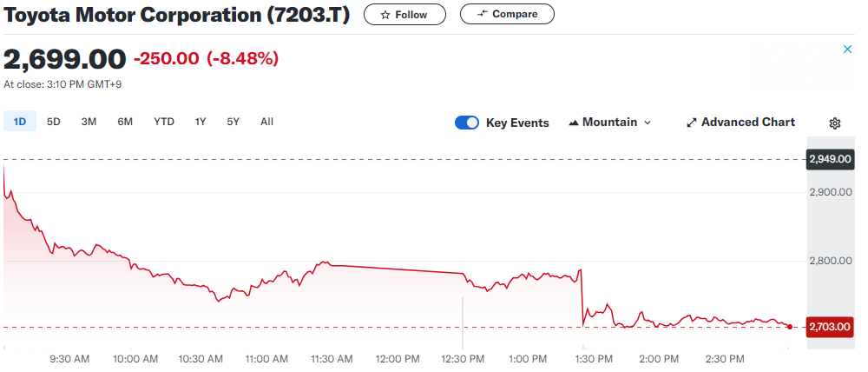Click the Compare arrows icon
The width and height of the screenshot is (868, 372).
point(483,14)
